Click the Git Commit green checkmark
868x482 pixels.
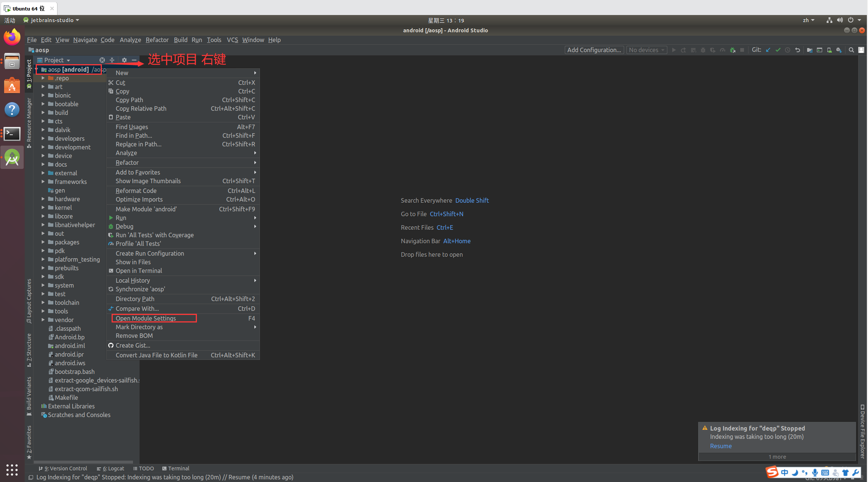(x=778, y=50)
